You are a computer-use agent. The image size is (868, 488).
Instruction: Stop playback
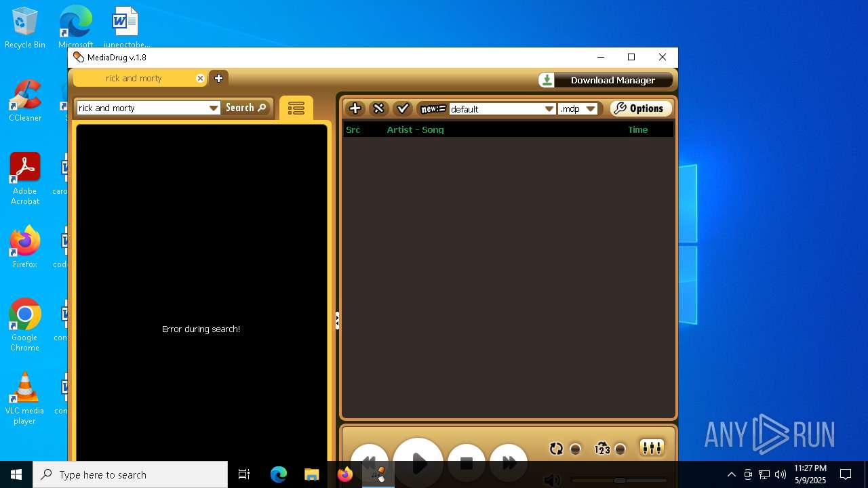pyautogui.click(x=467, y=463)
